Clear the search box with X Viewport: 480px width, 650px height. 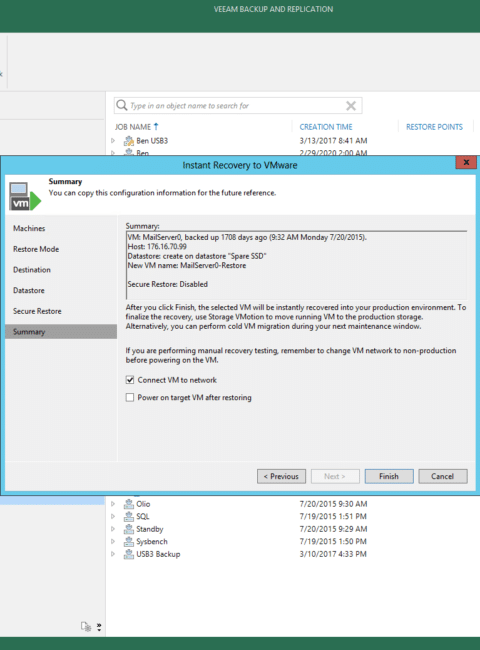pyautogui.click(x=351, y=106)
